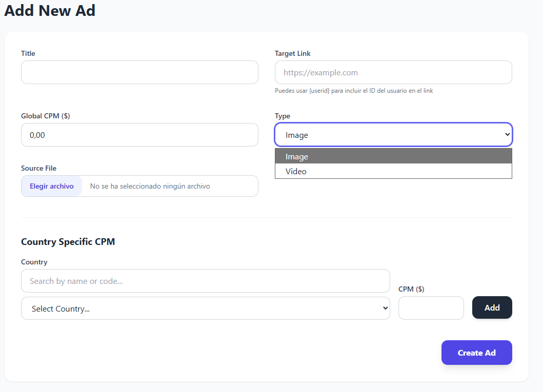This screenshot has width=543, height=392.
Task: Click the Target Link URL field
Action: tap(393, 72)
